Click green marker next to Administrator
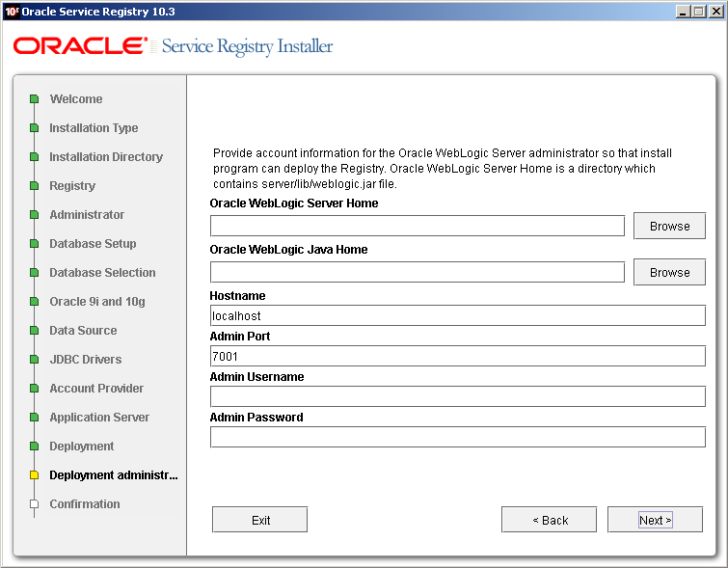 34,215
